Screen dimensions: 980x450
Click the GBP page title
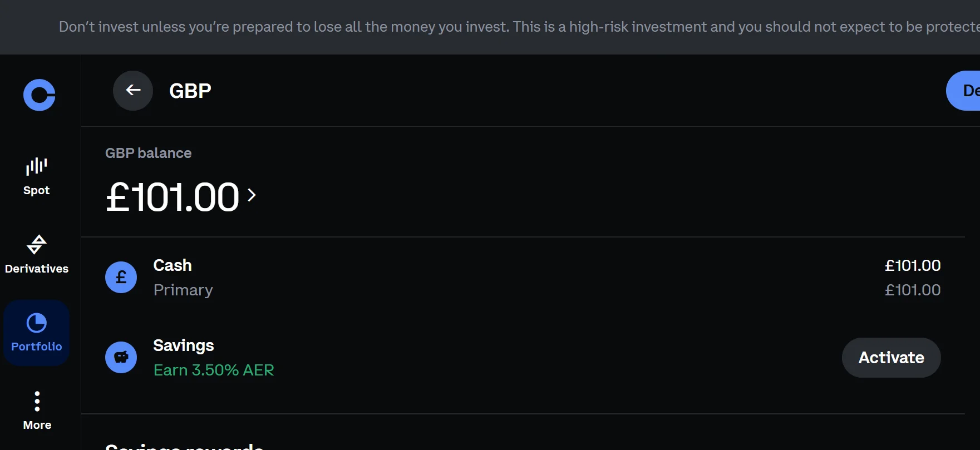click(x=190, y=90)
